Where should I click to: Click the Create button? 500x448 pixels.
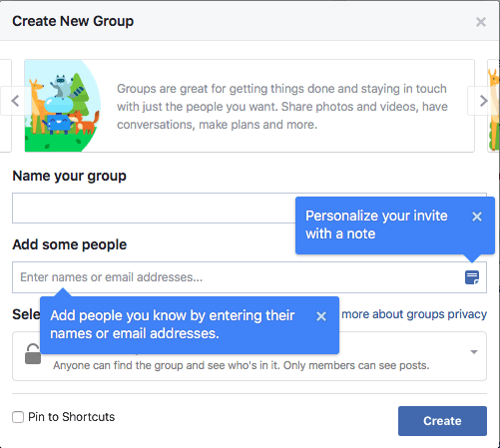(442, 421)
